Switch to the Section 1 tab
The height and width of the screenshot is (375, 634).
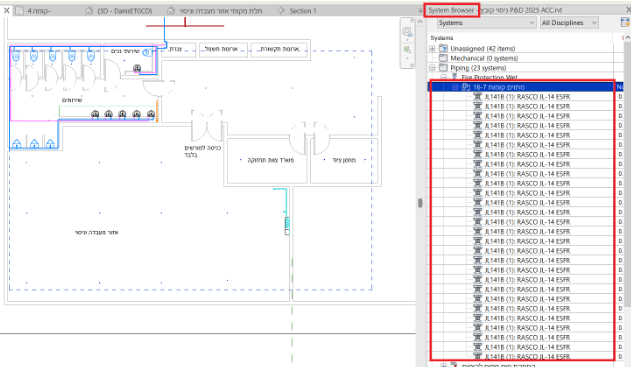298,11
